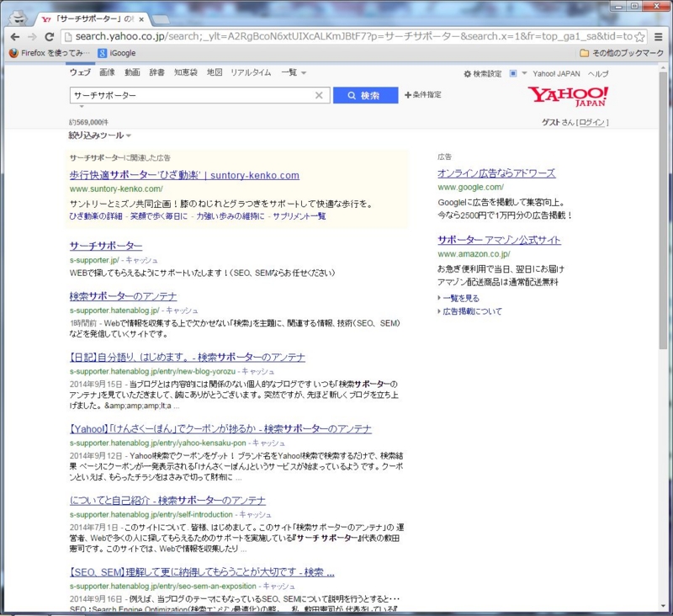673x616 pixels.
Task: Click the browser back arrow
Action: pyautogui.click(x=15, y=37)
